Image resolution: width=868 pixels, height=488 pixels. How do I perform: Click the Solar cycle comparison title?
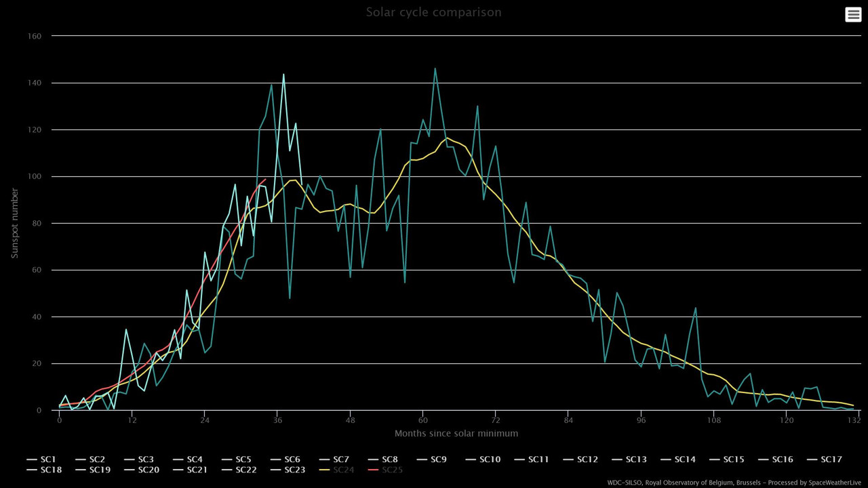pos(434,12)
